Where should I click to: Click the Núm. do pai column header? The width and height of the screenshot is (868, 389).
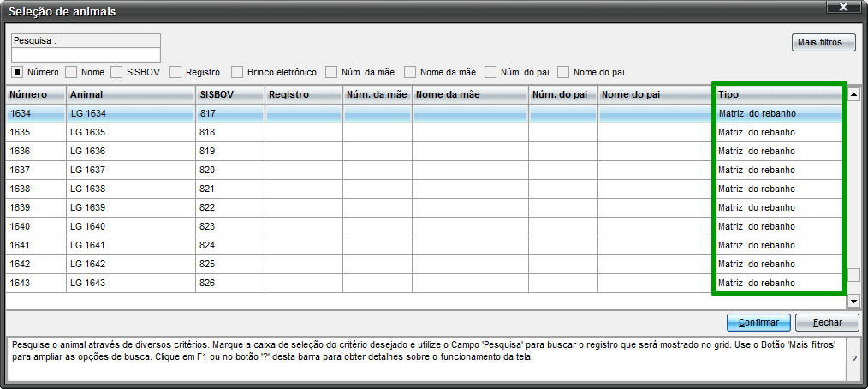point(563,95)
